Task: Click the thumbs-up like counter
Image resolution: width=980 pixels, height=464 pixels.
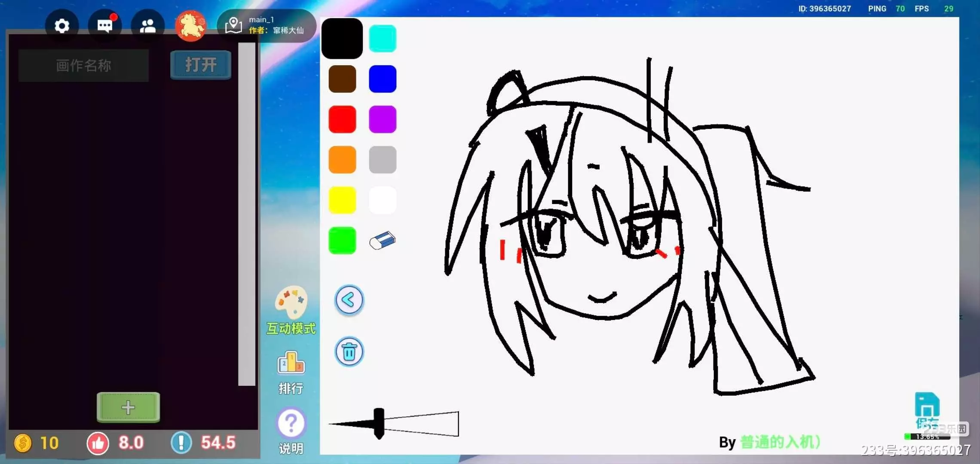Action: (x=98, y=443)
